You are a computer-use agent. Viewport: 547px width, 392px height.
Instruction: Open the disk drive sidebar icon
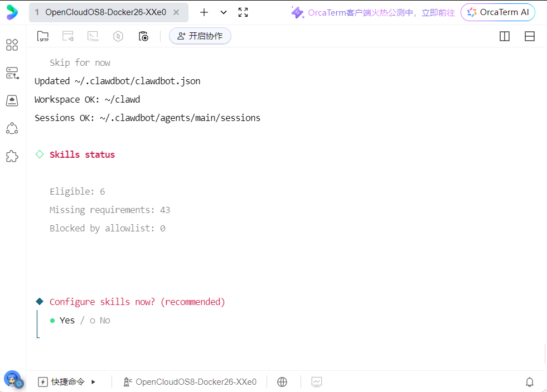tap(12, 100)
